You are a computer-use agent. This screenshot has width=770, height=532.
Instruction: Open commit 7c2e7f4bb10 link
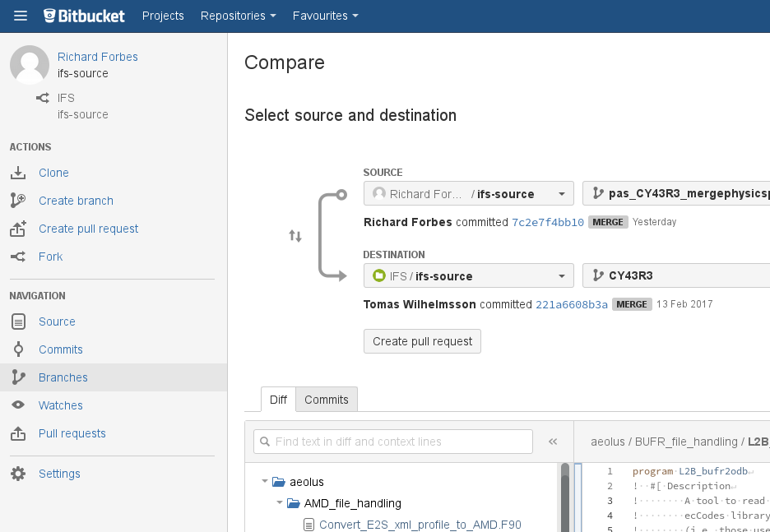coord(548,222)
